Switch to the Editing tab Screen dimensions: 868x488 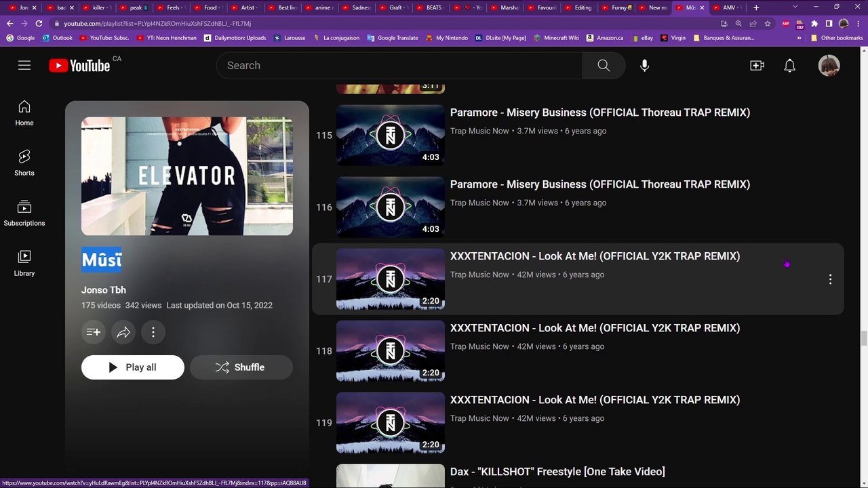click(x=578, y=7)
